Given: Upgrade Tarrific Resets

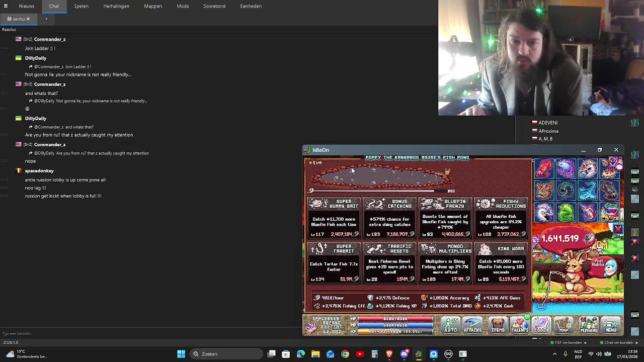Looking at the screenshot, I should 390,263.
